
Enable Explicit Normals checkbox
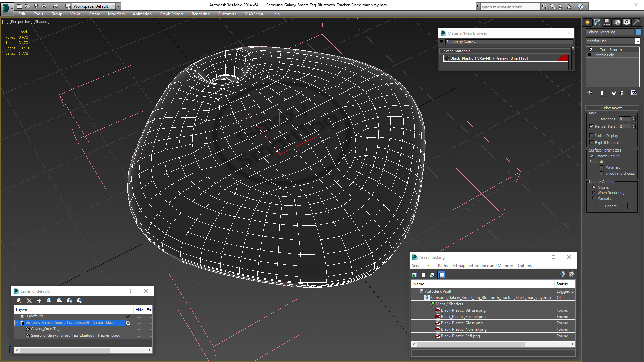click(x=592, y=143)
